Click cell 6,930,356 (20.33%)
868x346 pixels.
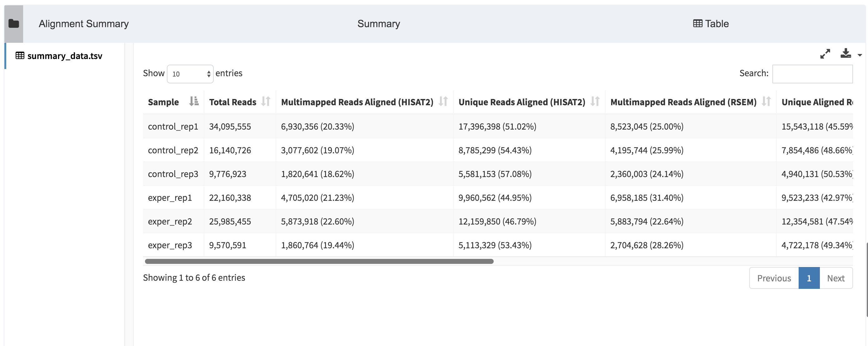point(317,126)
